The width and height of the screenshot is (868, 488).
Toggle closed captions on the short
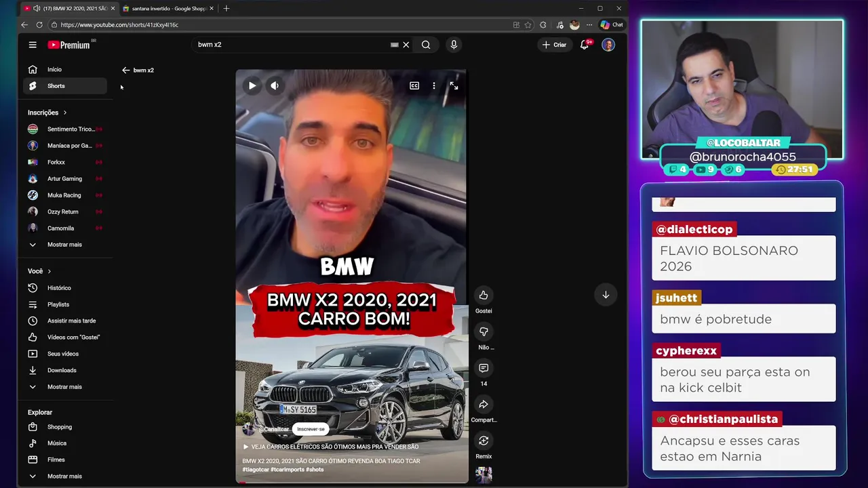(414, 86)
